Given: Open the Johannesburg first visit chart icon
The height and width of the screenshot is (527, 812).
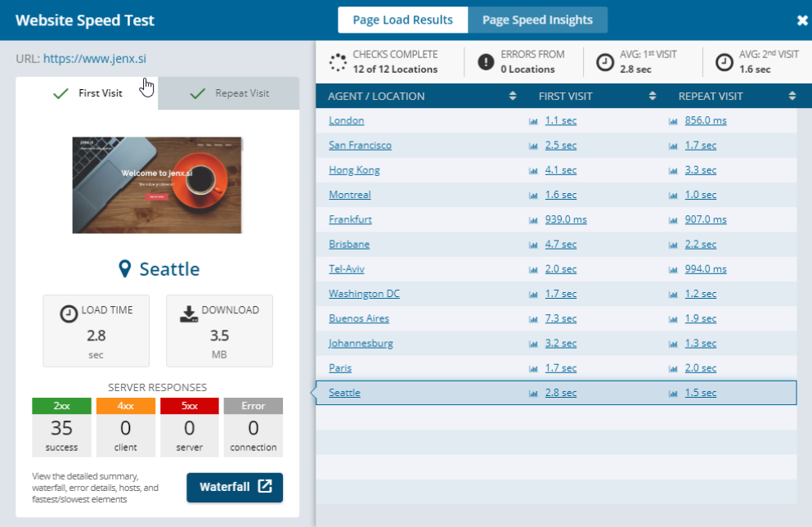Looking at the screenshot, I should tap(533, 344).
